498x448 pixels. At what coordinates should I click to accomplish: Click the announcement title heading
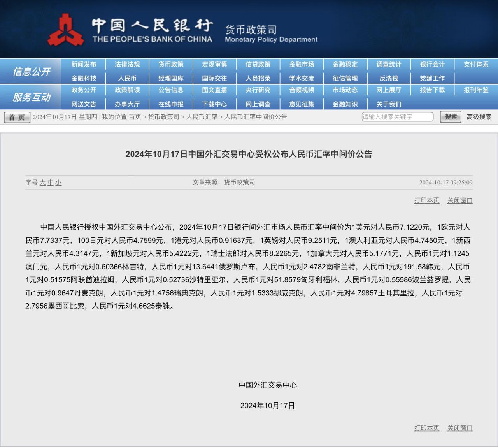click(249, 154)
